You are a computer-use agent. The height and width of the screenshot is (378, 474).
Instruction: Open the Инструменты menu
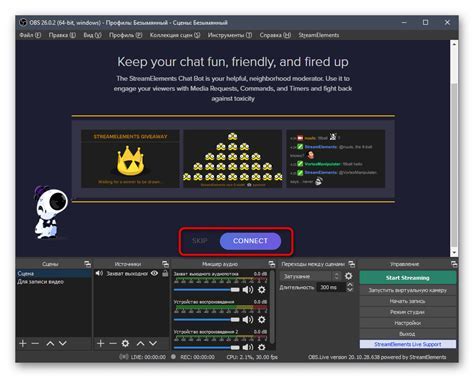pos(230,35)
